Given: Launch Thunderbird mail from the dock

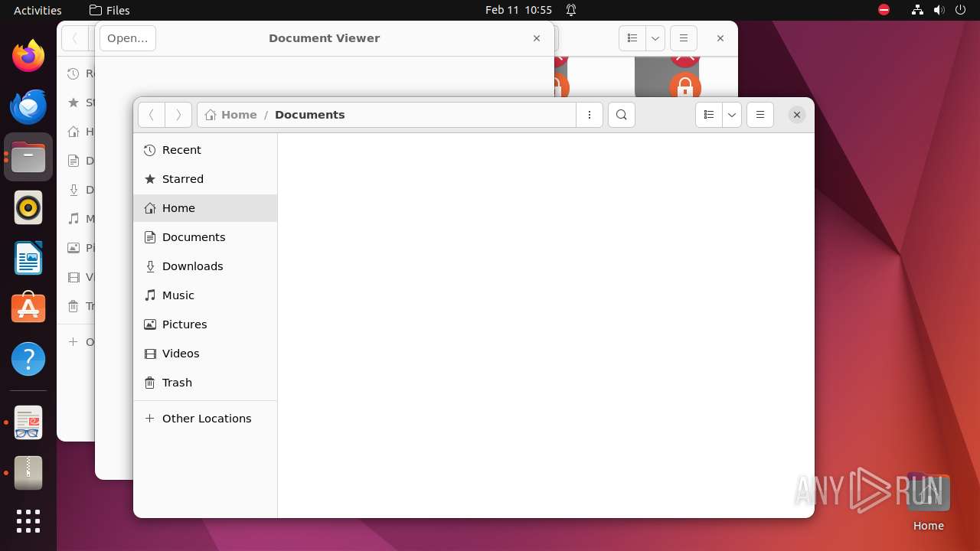Looking at the screenshot, I should 28,106.
